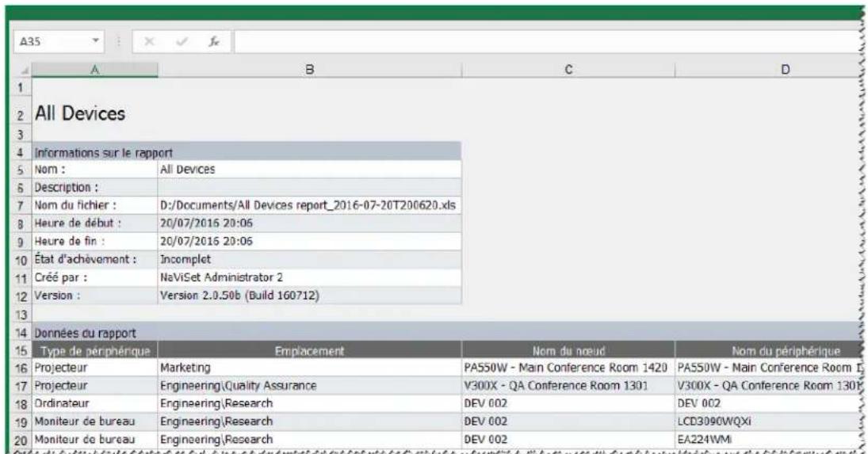The height and width of the screenshot is (454, 868).
Task: Click the 'EA224WMi' cell
Action: coord(768,441)
